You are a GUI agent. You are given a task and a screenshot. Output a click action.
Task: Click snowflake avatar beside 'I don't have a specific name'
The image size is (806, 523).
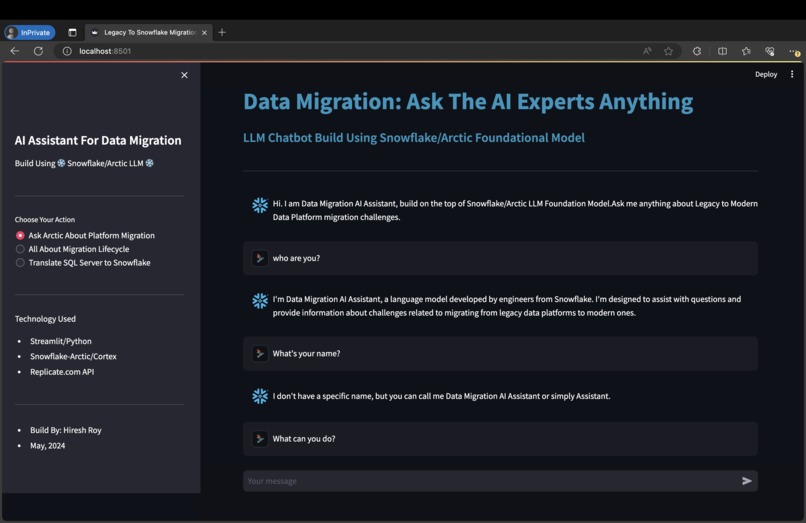[260, 396]
